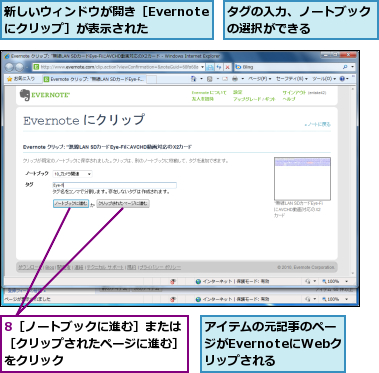Screen dimensions: 379x373
Task: Click the ノートブックに進む button
Action: [71, 203]
